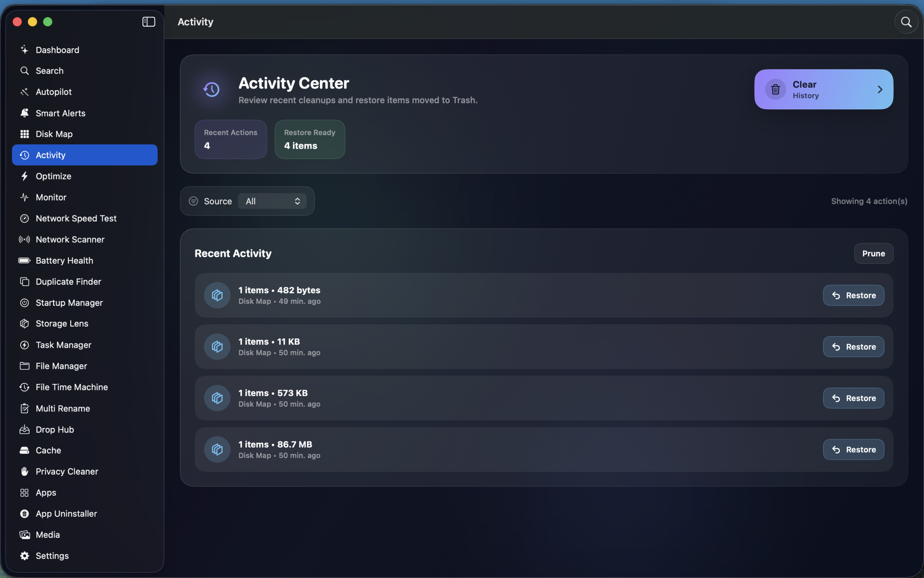924x578 pixels.
Task: Restore the 11 KB item
Action: tap(853, 347)
